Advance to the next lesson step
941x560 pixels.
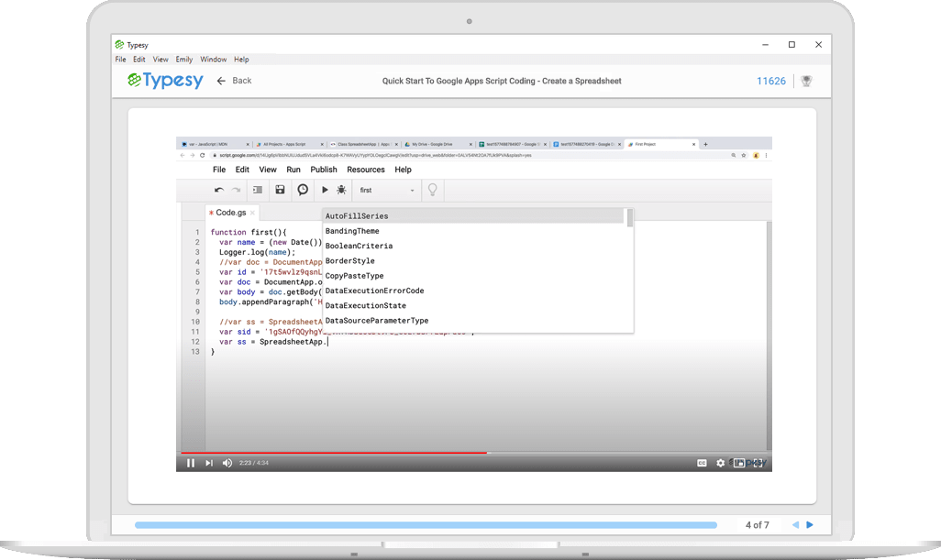pyautogui.click(x=810, y=524)
